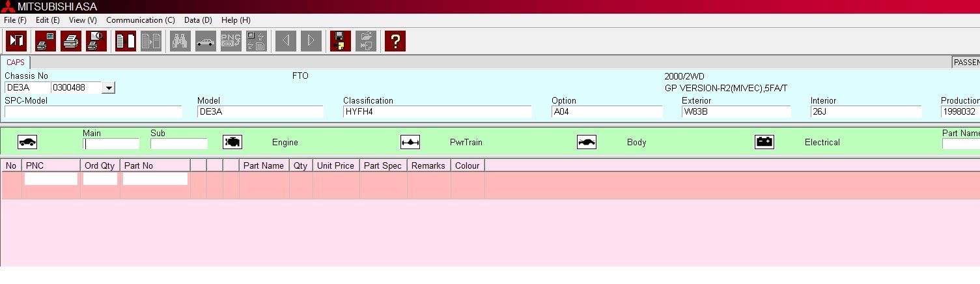Click the Part Name search field
Screen dimensions: 980x284
click(x=961, y=144)
